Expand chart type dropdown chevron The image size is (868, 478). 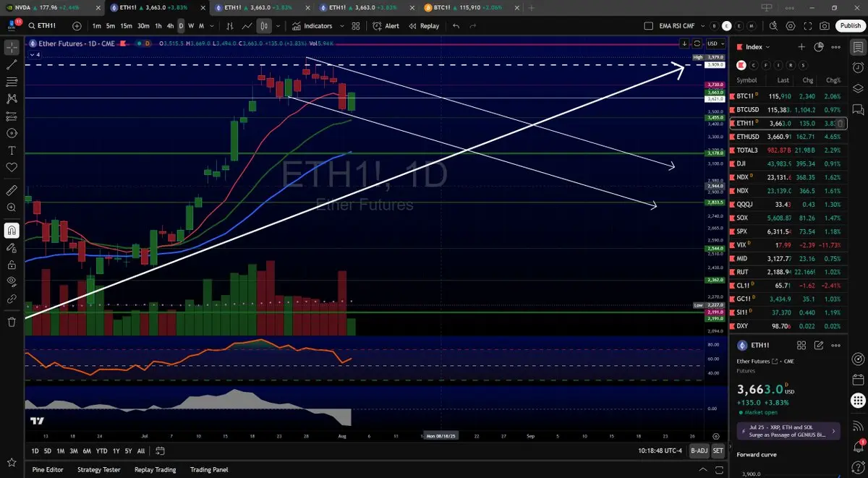coord(278,26)
